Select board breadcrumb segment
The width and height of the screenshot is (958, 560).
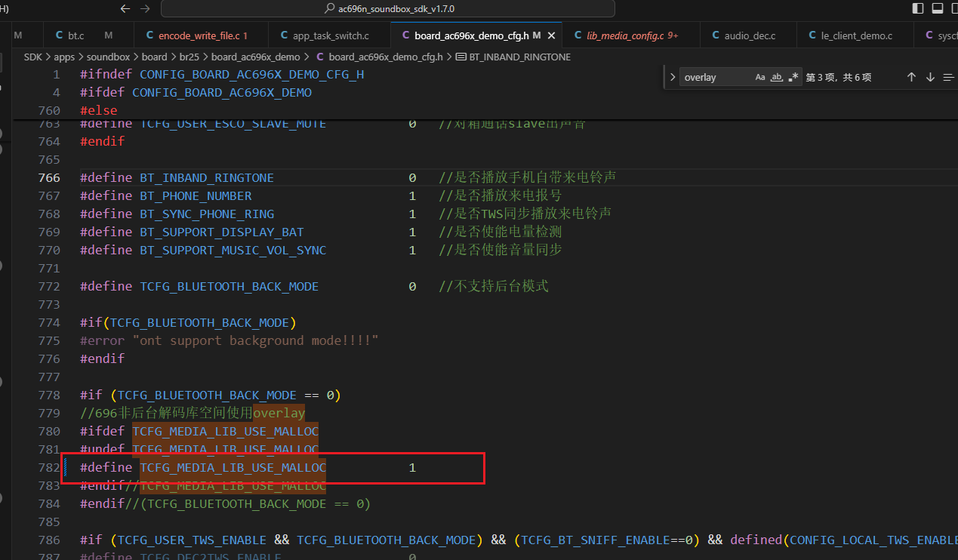(154, 57)
